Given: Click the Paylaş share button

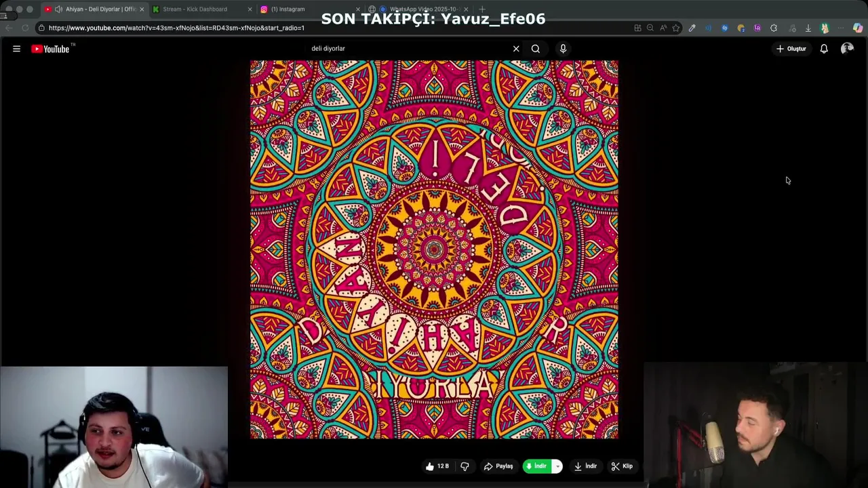Looking at the screenshot, I should coord(498,466).
